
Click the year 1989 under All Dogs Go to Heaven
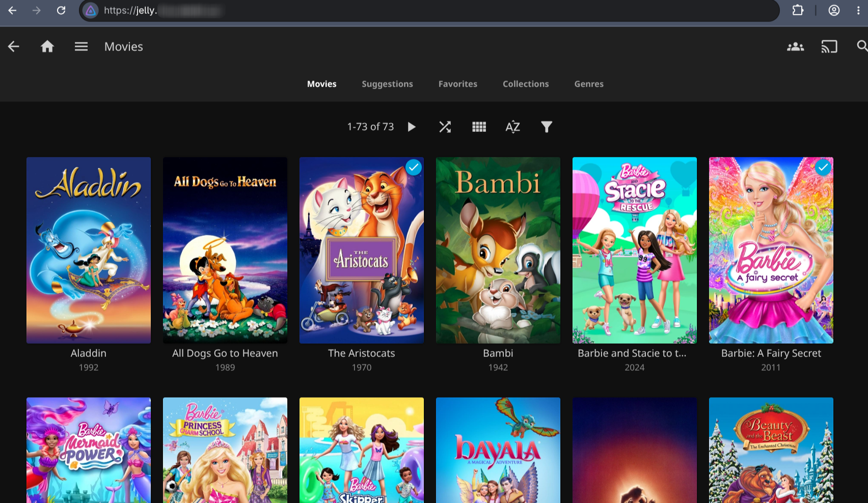click(225, 368)
